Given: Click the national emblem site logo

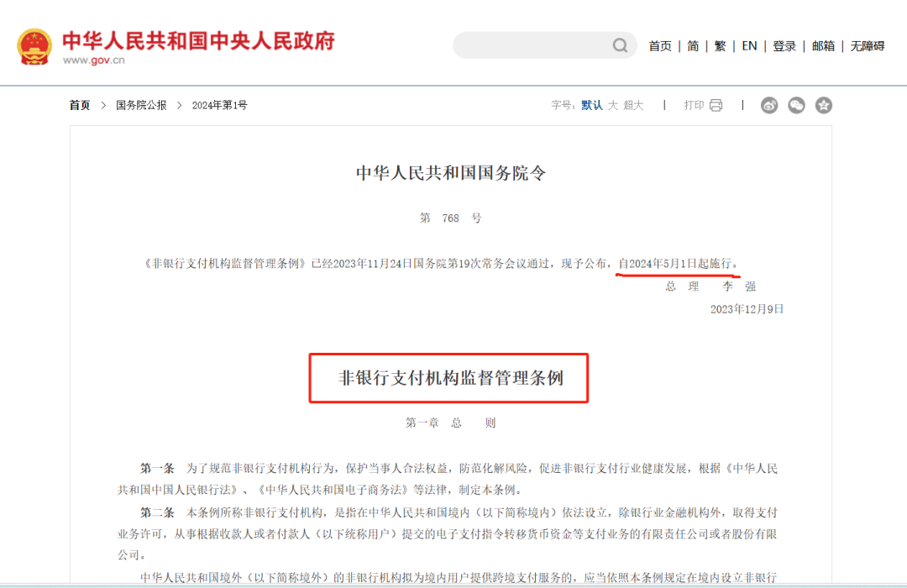Looking at the screenshot, I should [34, 45].
